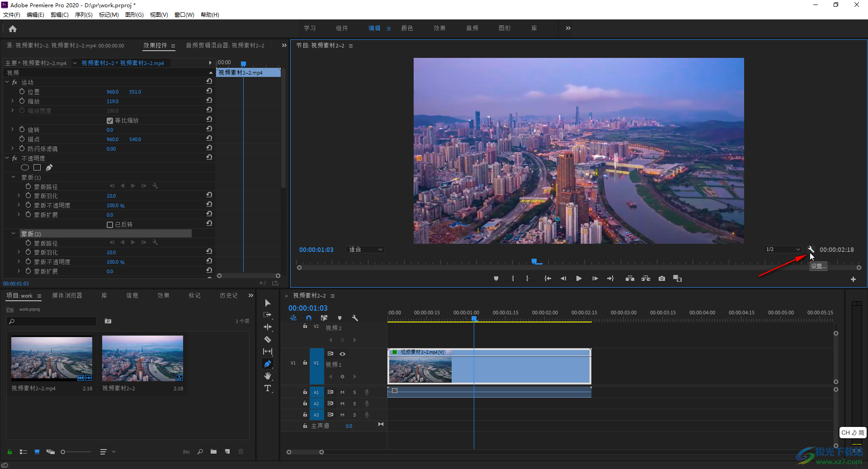The width and height of the screenshot is (868, 469).
Task: Collapse Mask (1) group
Action: click(13, 177)
